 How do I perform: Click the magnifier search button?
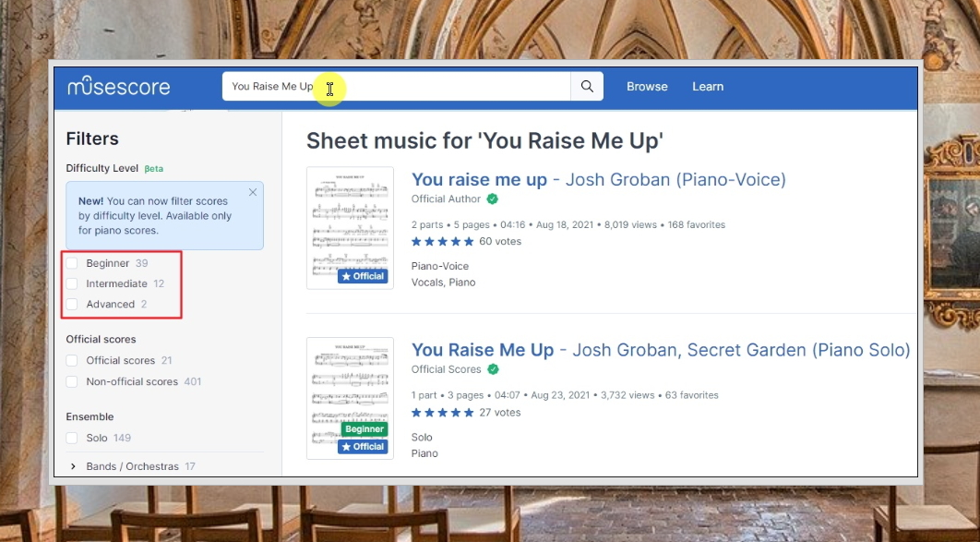[587, 86]
